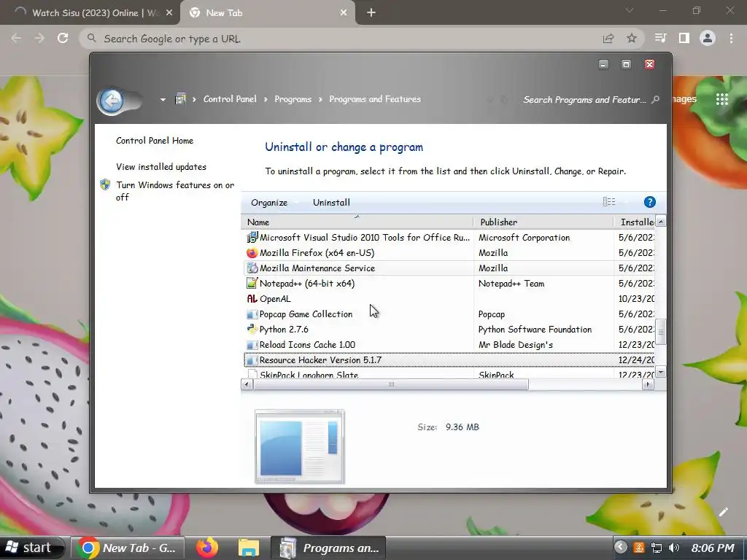
Task: Select Mozilla Firefox icon in program list
Action: [x=252, y=253]
